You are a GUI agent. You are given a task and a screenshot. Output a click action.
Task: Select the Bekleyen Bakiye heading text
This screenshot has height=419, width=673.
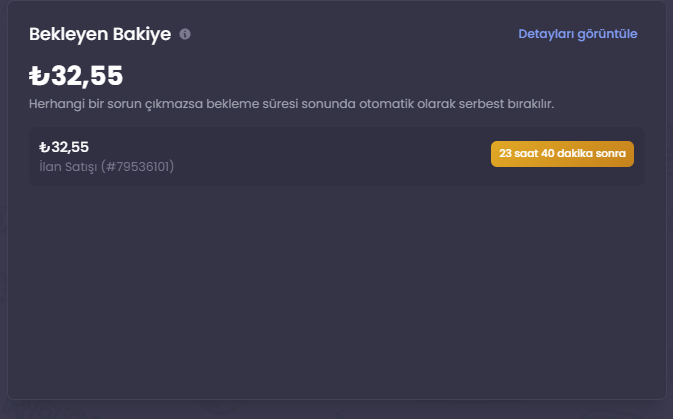click(x=100, y=34)
